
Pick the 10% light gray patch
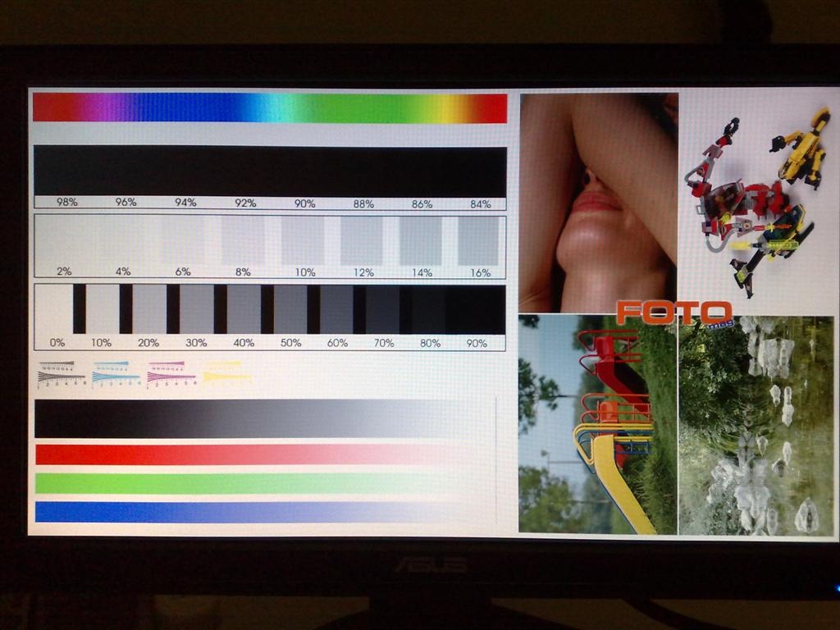click(302, 241)
